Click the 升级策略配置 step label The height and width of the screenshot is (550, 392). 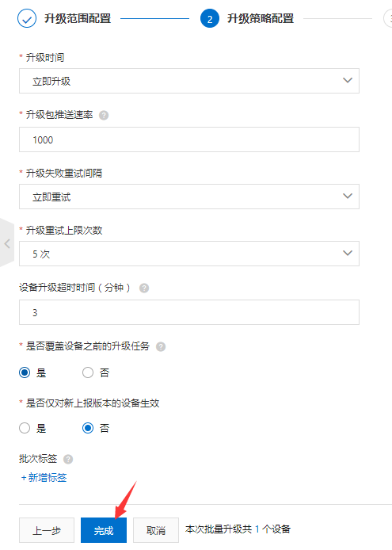click(x=261, y=18)
